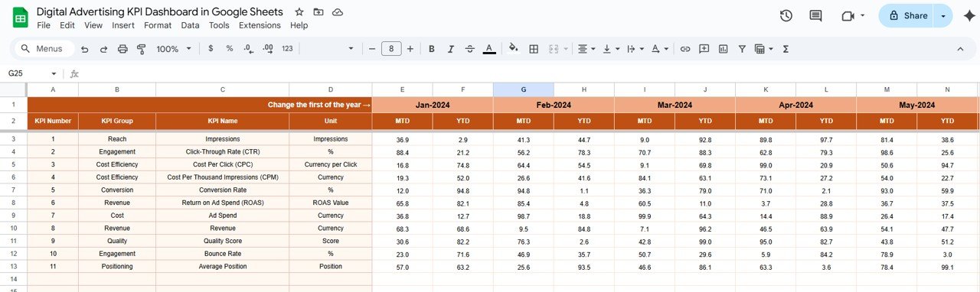The image size is (980, 292).
Task: Increase decimal places
Action: point(267,49)
